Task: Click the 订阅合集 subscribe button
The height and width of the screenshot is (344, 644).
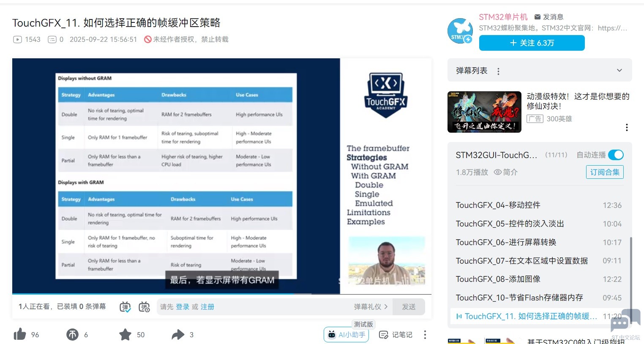Action: [x=604, y=172]
